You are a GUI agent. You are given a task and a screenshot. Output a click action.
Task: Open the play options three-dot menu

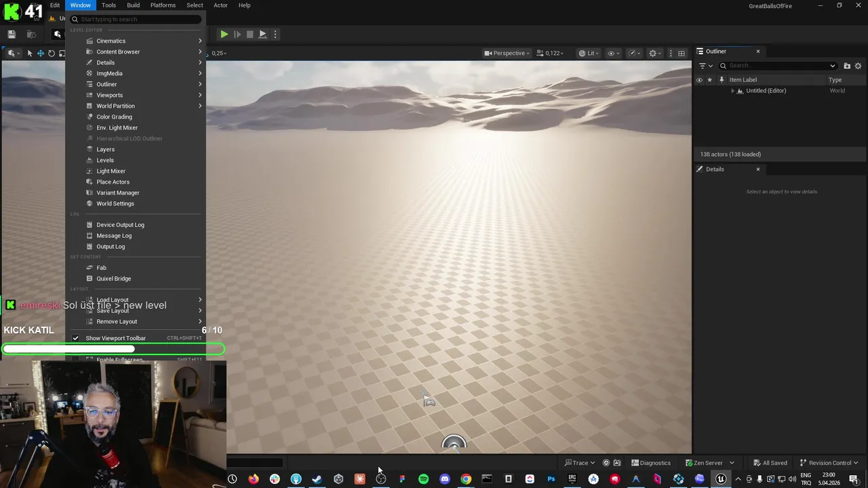click(x=275, y=34)
